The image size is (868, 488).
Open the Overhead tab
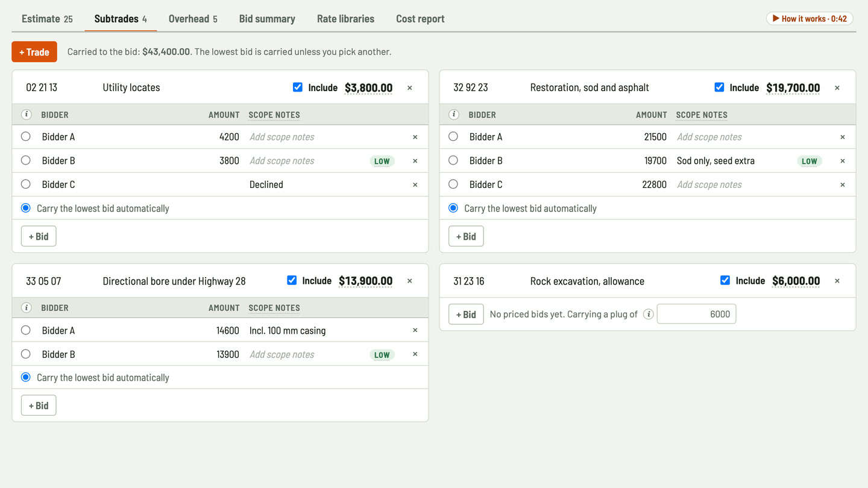click(x=193, y=19)
